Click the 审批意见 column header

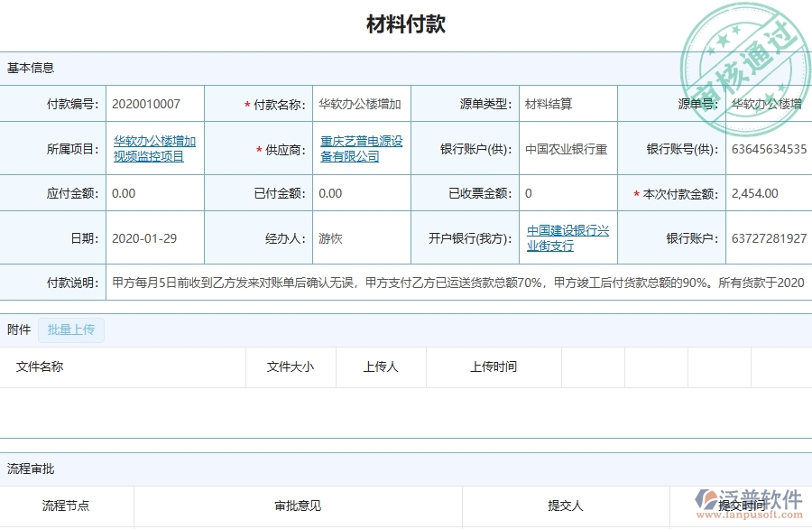[295, 506]
